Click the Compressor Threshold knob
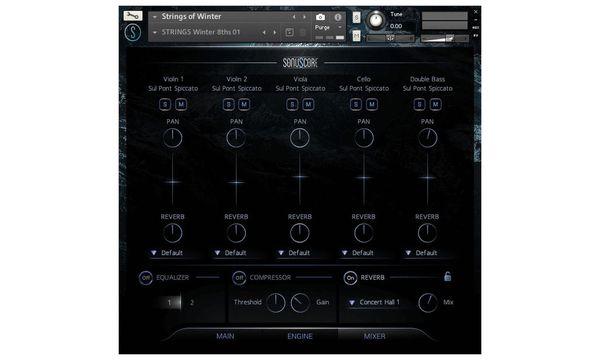 point(276,303)
